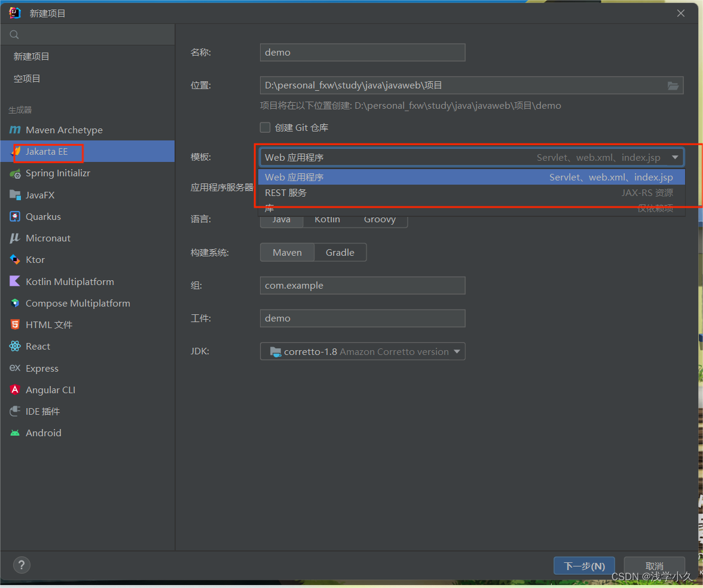
Task: Click the Micronaut mu icon
Action: pos(15,238)
